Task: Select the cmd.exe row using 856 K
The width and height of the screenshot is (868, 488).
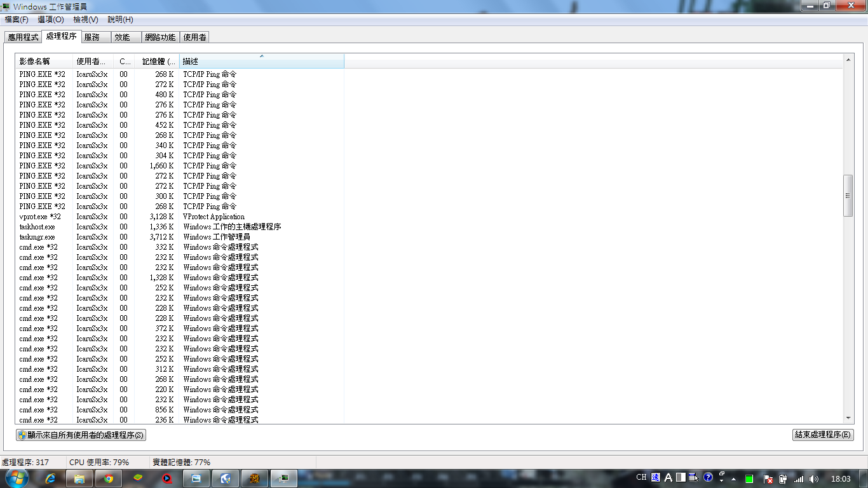Action: click(x=179, y=410)
